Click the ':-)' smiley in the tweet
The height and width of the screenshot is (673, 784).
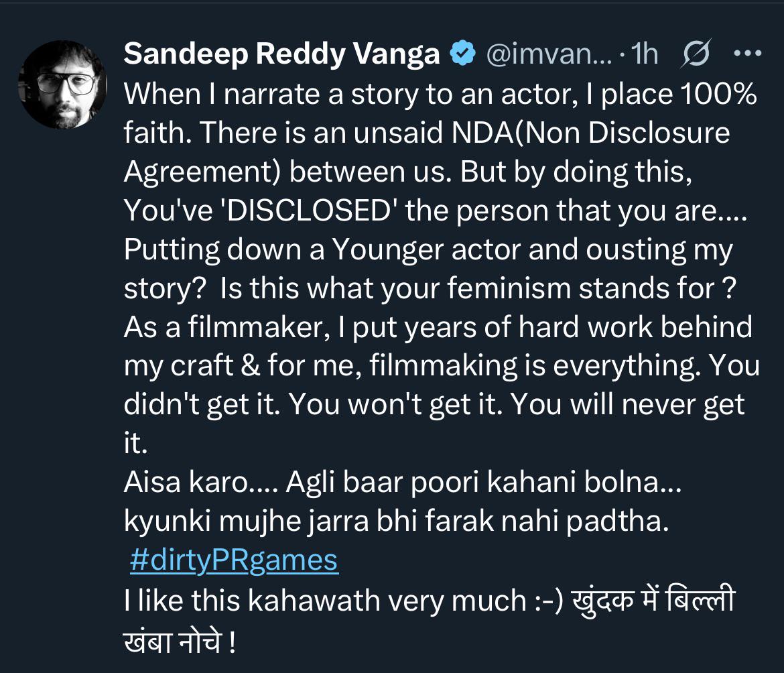[x=549, y=599]
